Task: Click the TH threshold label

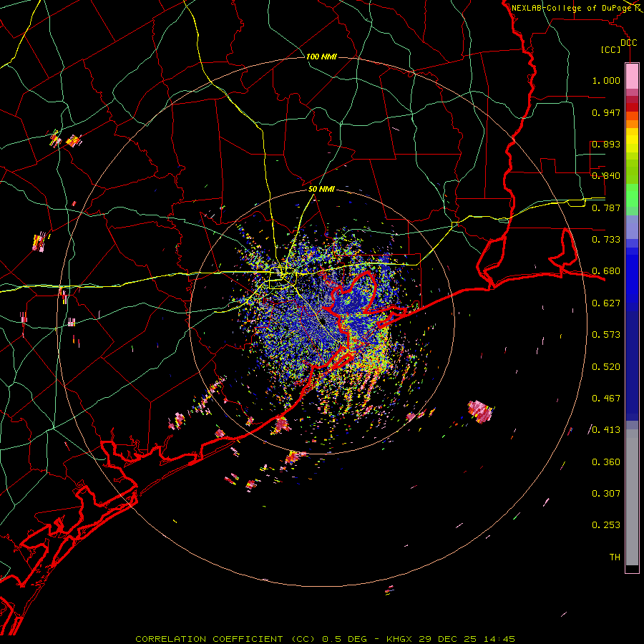Action: pyautogui.click(x=615, y=557)
